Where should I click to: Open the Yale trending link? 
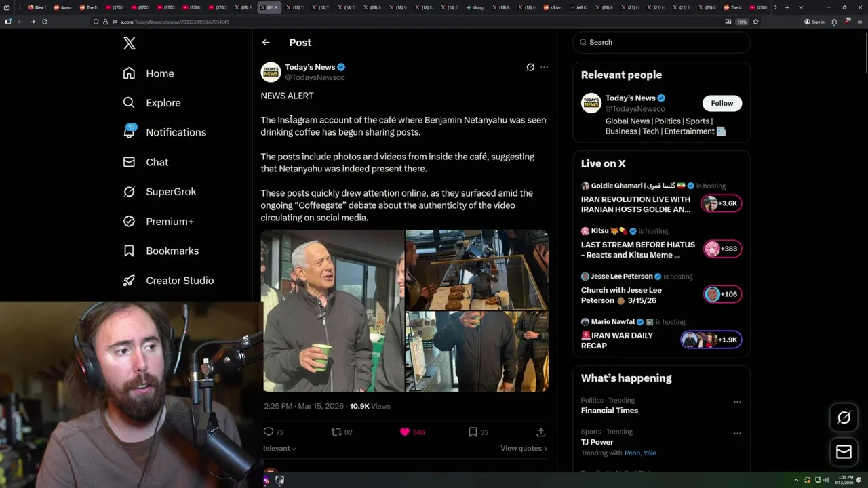pyautogui.click(x=650, y=453)
